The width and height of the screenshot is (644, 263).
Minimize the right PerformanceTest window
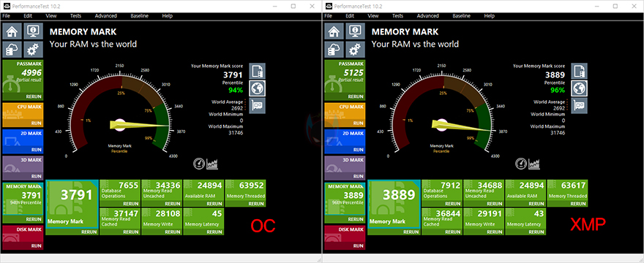click(x=596, y=6)
